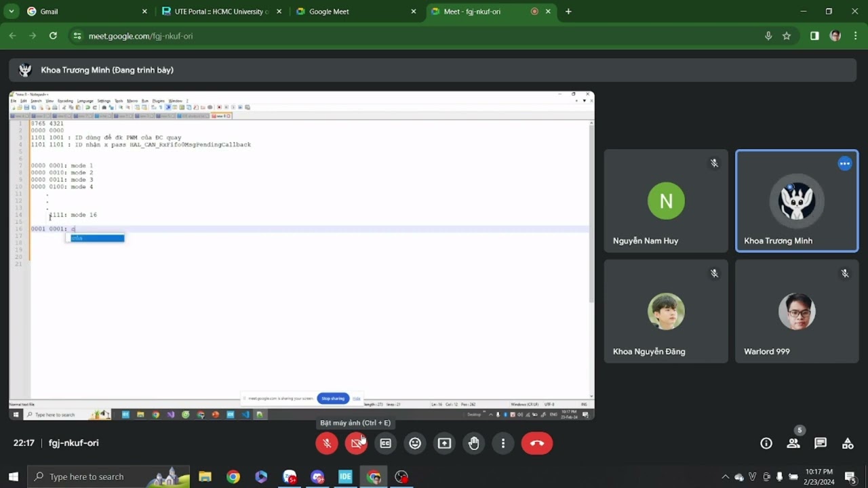Expand the tab search dropdown
The height and width of the screenshot is (488, 868).
point(11,12)
